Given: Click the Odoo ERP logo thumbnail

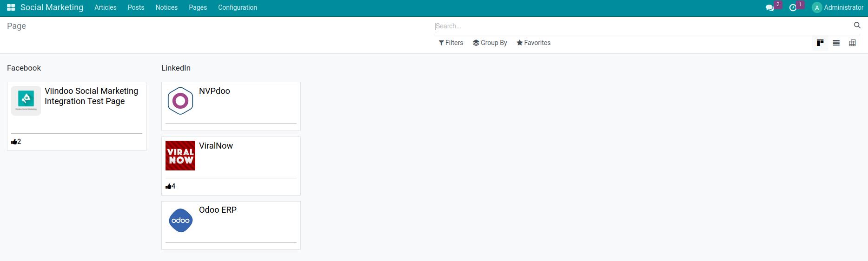Looking at the screenshot, I should point(180,220).
